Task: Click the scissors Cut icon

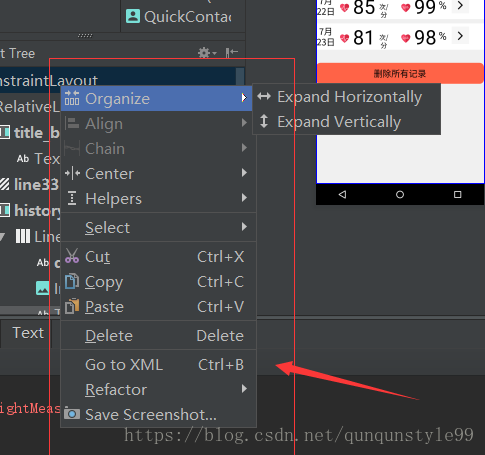Action: point(72,256)
